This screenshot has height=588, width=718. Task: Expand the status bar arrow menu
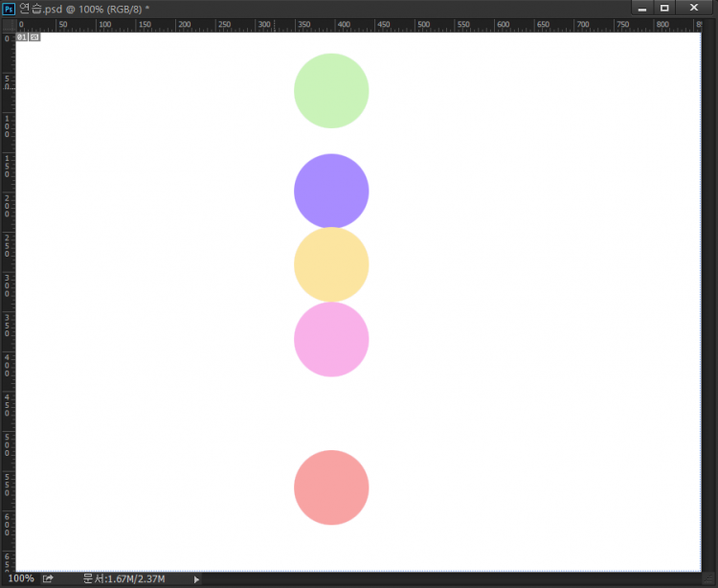click(197, 579)
